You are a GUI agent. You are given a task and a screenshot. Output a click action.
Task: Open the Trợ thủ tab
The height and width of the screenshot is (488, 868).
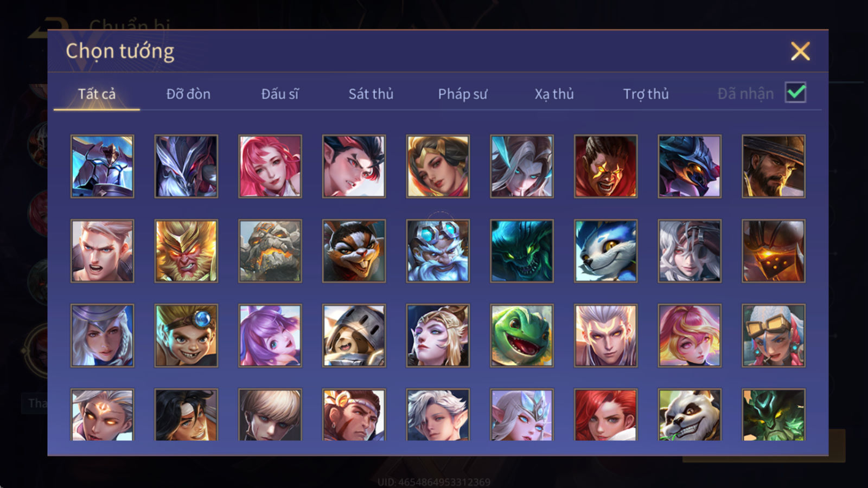(646, 94)
